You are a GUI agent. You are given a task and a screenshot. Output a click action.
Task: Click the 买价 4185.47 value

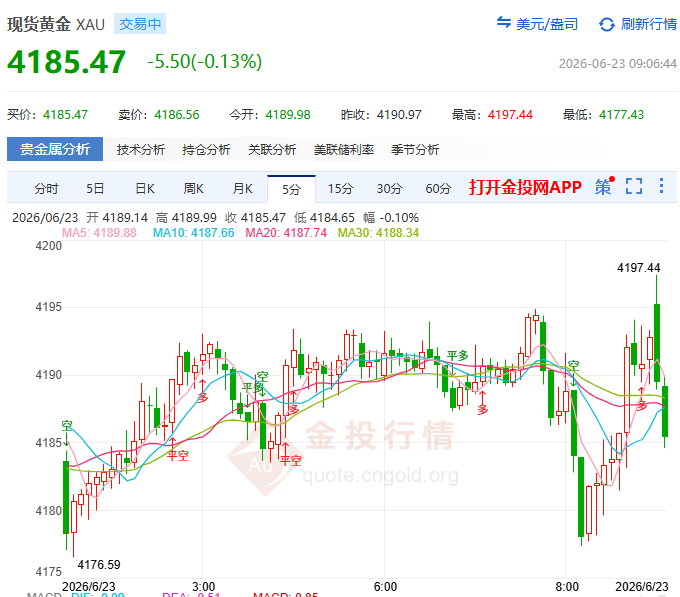[x=65, y=115]
